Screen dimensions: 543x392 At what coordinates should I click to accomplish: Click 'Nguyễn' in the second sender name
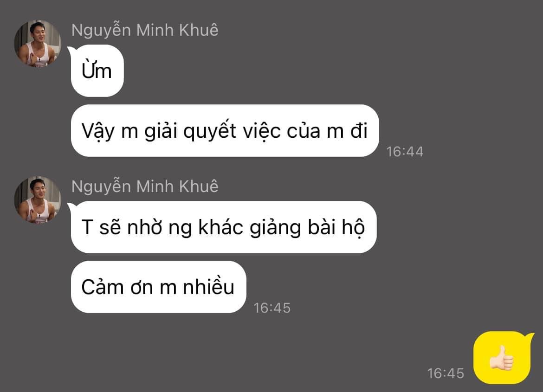pyautogui.click(x=101, y=186)
